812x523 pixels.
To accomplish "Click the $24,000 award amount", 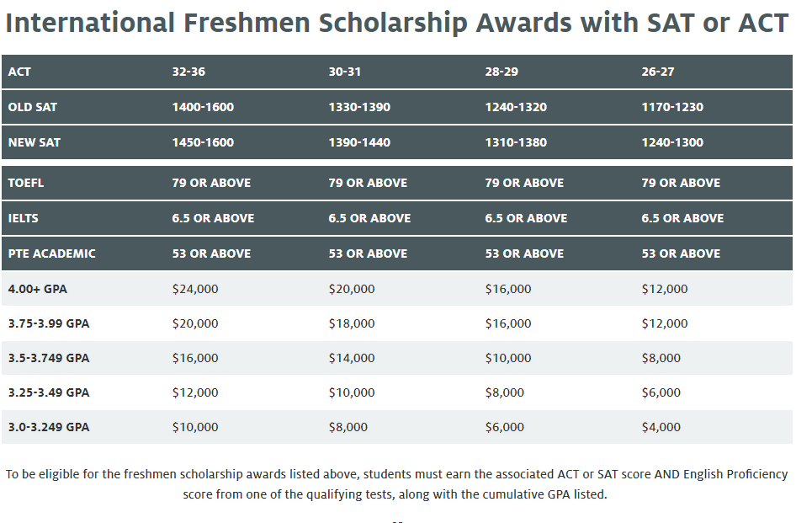I will tap(195, 289).
